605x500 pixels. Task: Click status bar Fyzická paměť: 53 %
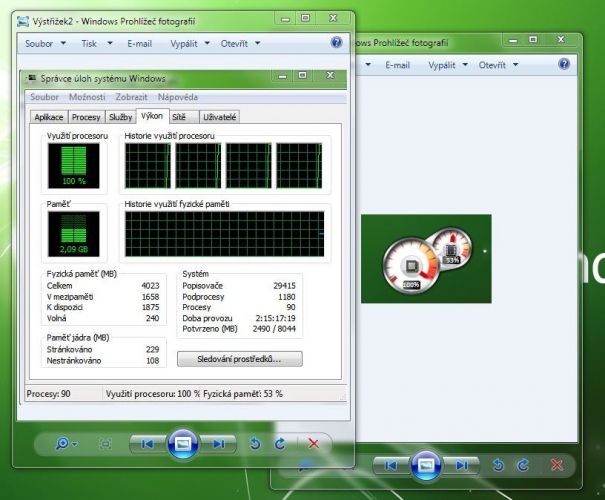click(x=243, y=394)
